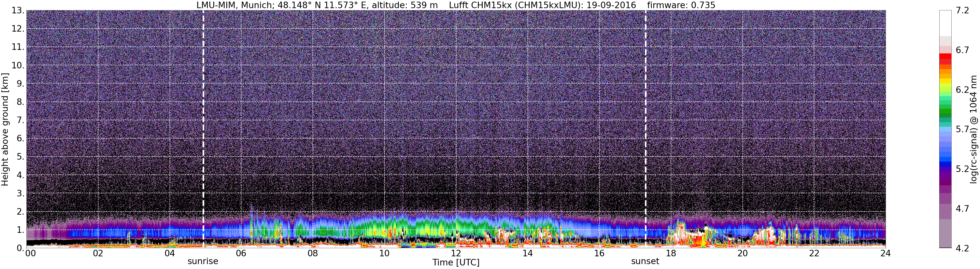This screenshot has height=269, width=980.
Task: Click the 'sunrise' label below the time axis
Action: [x=203, y=262]
